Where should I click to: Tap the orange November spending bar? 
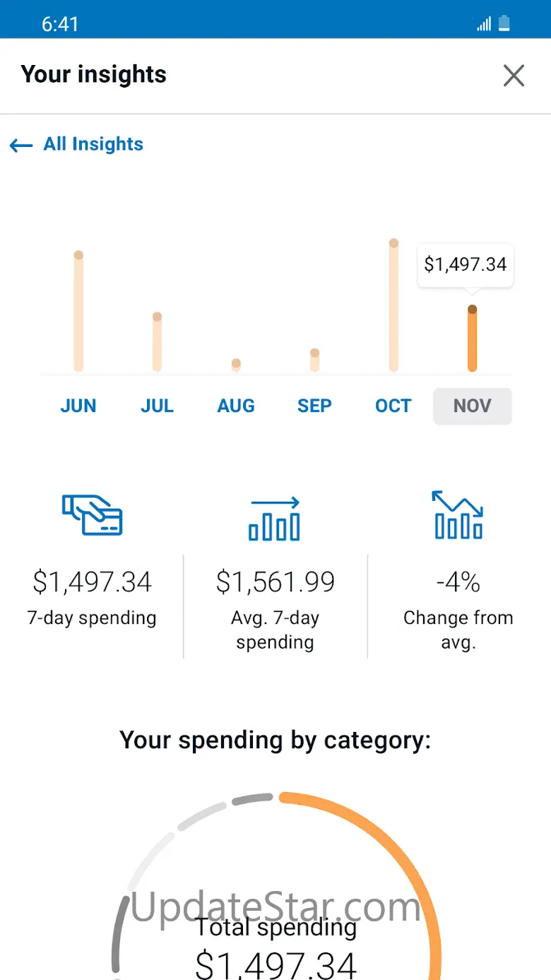pyautogui.click(x=472, y=340)
